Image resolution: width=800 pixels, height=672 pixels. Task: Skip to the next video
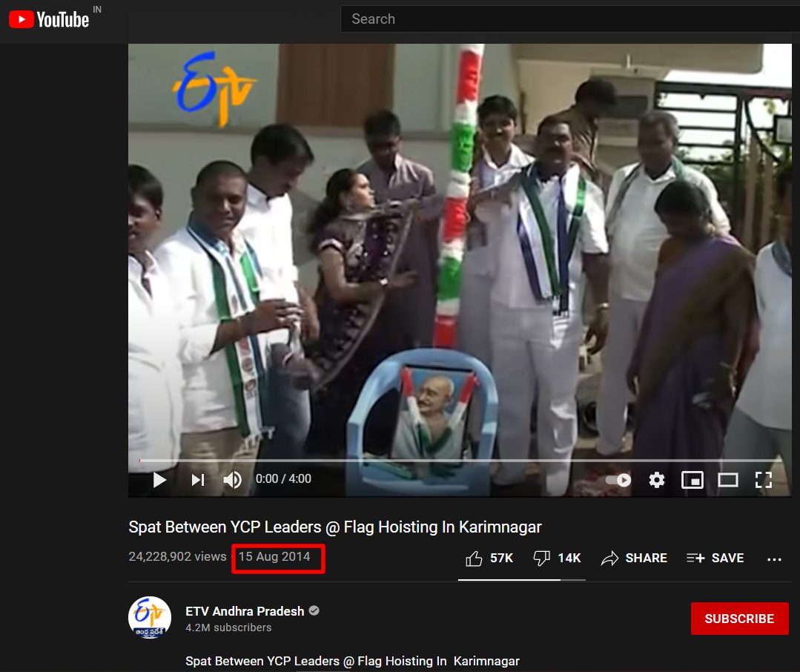pyautogui.click(x=197, y=480)
